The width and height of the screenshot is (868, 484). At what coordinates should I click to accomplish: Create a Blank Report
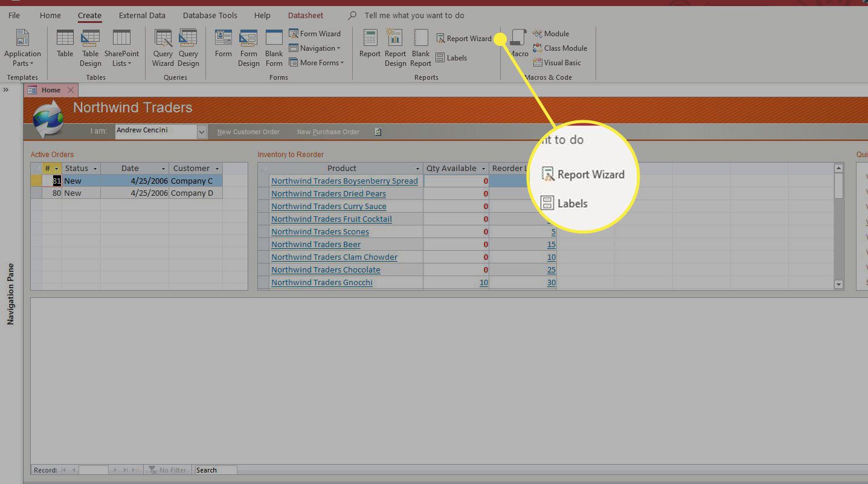point(420,48)
